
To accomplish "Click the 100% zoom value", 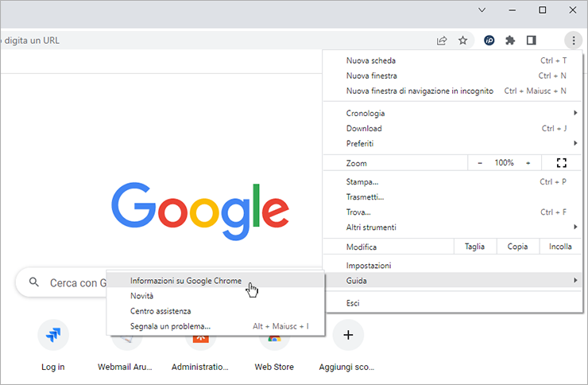I will [x=504, y=163].
